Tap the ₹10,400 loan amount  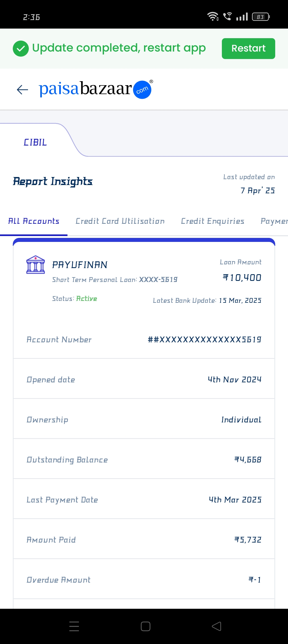pyautogui.click(x=242, y=278)
